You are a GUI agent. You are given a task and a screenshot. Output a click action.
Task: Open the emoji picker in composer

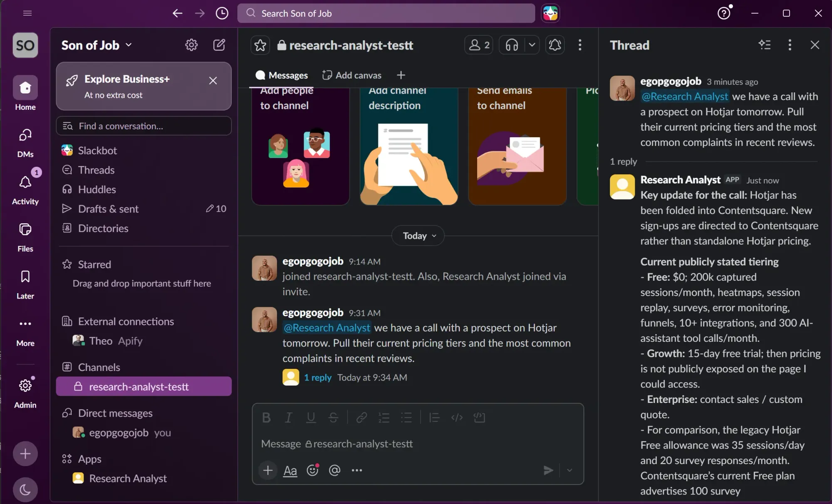point(312,470)
